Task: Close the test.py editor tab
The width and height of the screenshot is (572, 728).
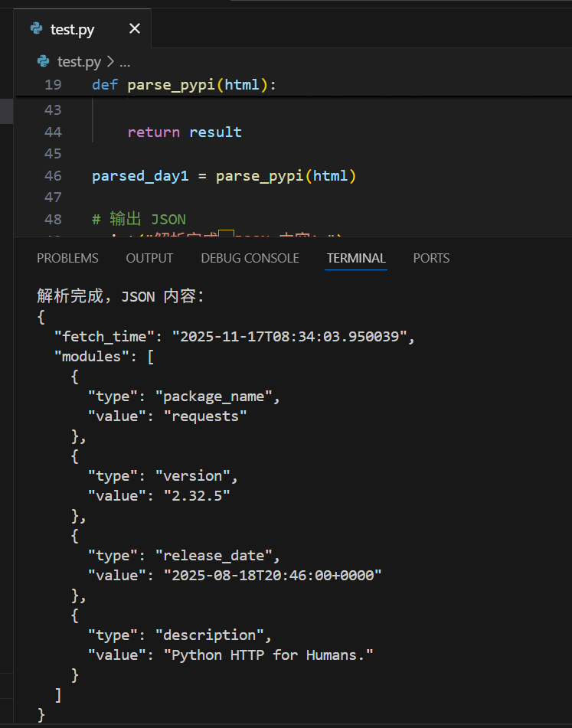Action: point(135,29)
